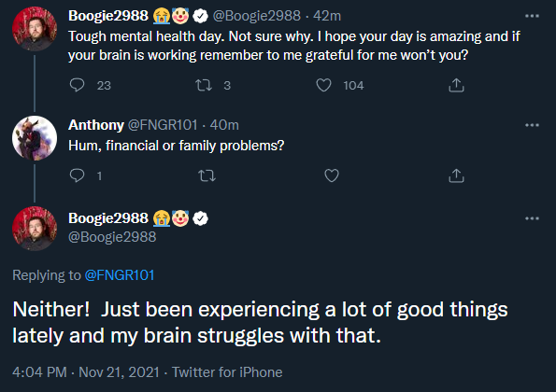Viewport: 556px width, 392px height.
Task: Open Boogie2988 avatar on the main reply
Action: pos(35,229)
